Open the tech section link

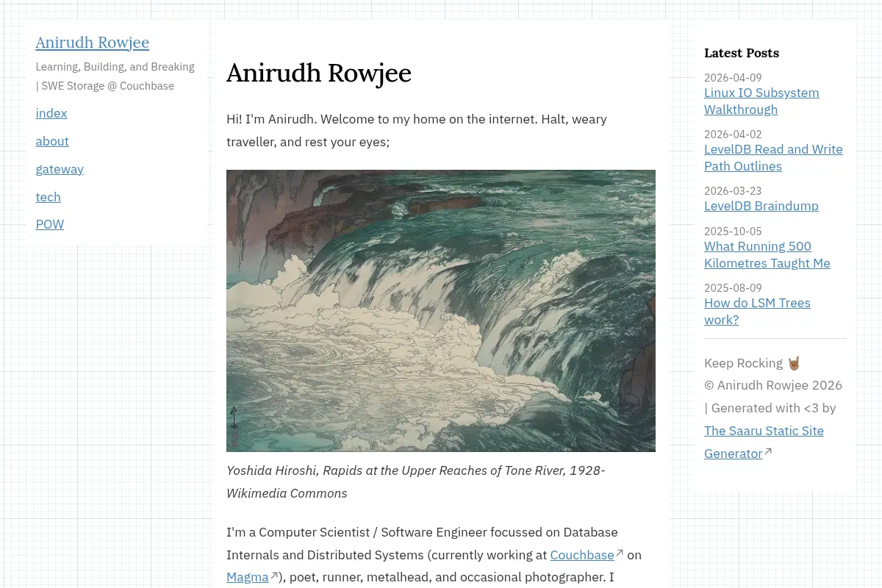click(49, 197)
